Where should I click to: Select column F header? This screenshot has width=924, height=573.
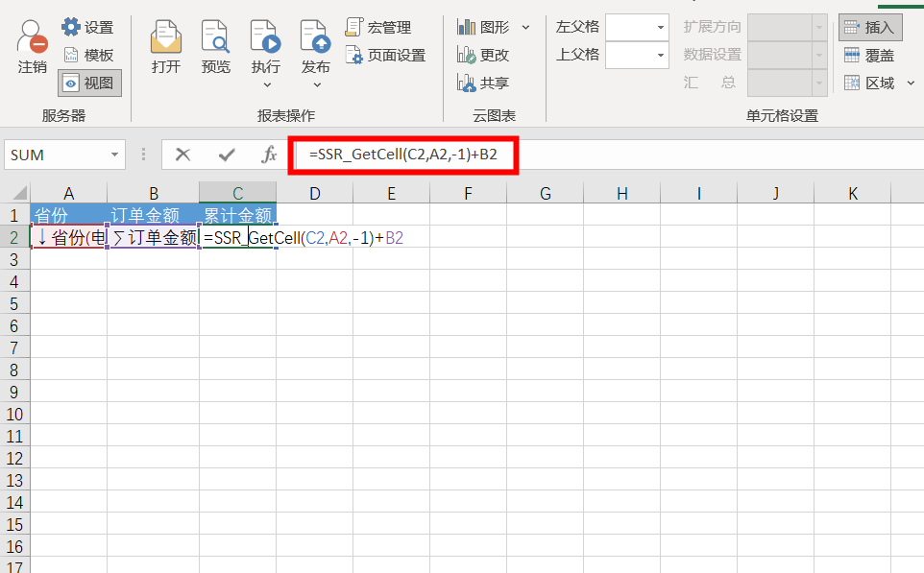tap(468, 193)
